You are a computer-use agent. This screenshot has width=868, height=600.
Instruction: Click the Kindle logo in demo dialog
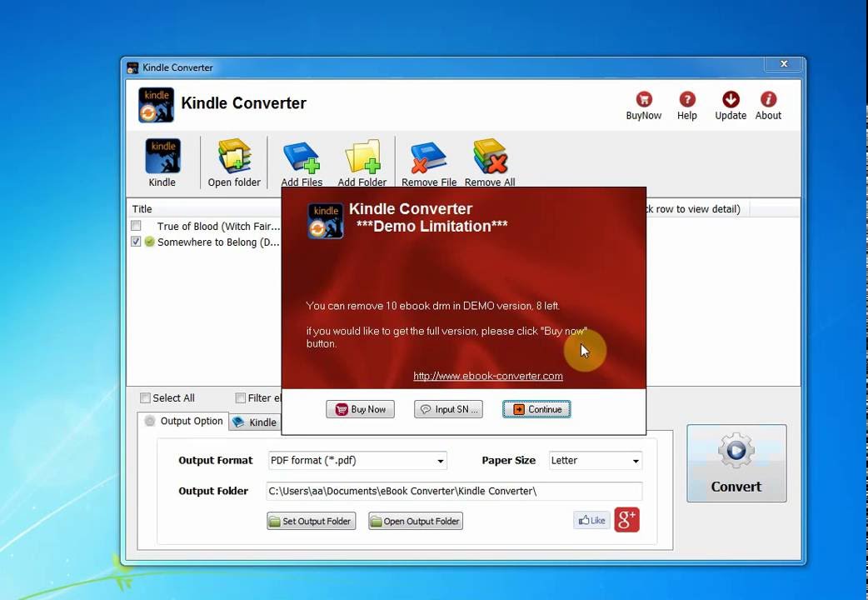pyautogui.click(x=326, y=221)
